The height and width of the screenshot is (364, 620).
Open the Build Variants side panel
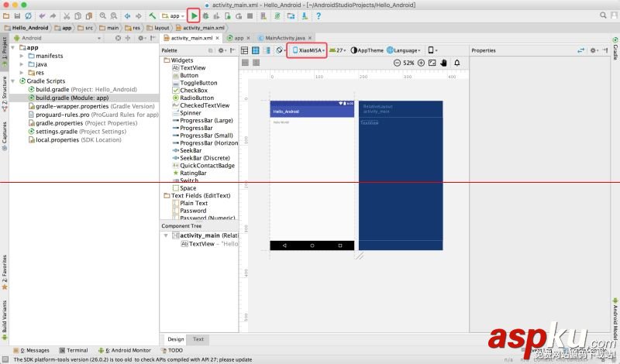(x=5, y=319)
